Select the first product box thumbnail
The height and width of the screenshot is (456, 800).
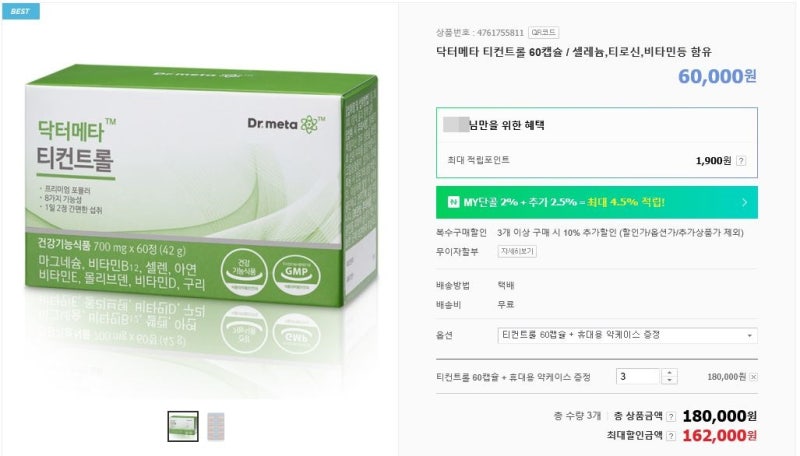(183, 426)
